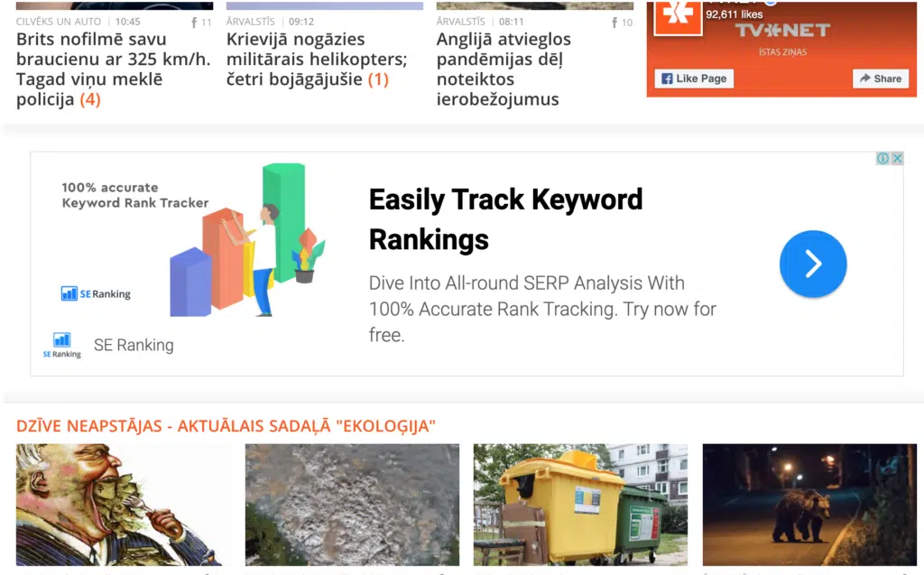
Task: Open the yellow waste containers thumbnail
Action: pyautogui.click(x=580, y=505)
